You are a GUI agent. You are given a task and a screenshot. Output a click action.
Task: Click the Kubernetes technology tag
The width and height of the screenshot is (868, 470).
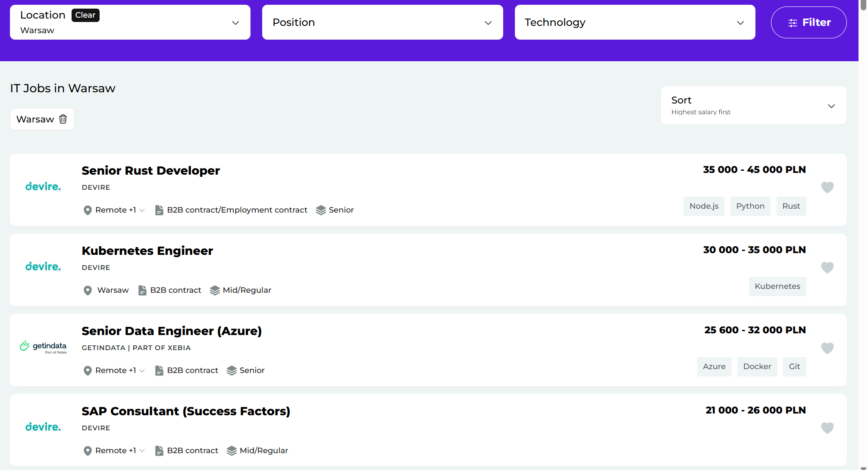point(777,286)
